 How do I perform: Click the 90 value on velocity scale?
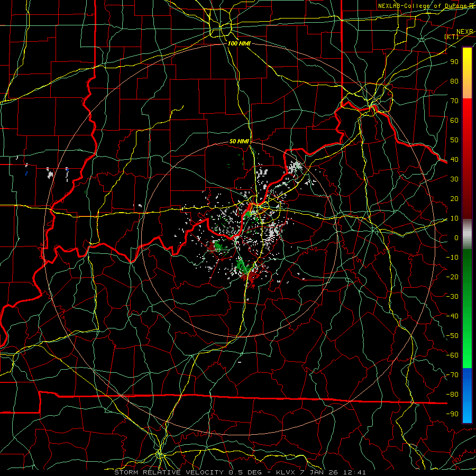pos(454,62)
